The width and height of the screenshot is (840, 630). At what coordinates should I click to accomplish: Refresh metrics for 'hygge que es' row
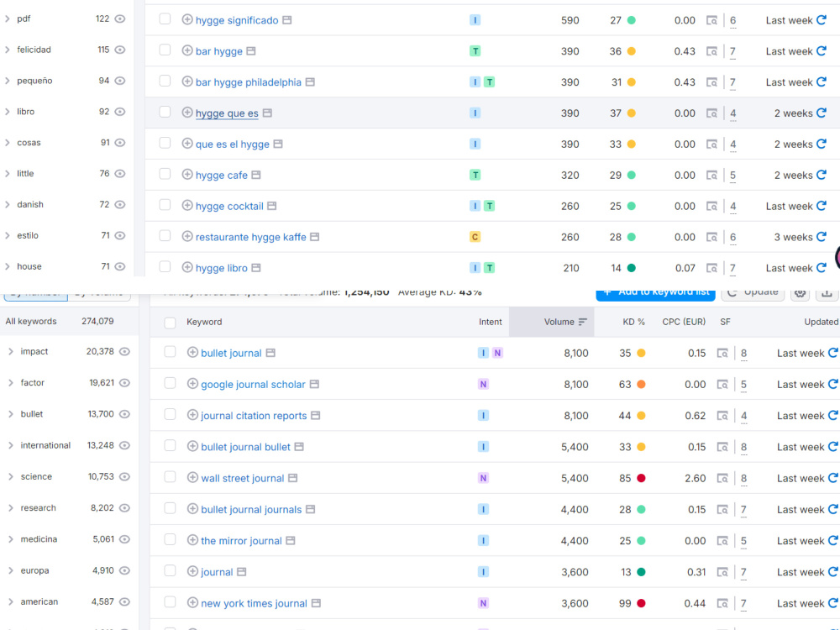click(822, 113)
